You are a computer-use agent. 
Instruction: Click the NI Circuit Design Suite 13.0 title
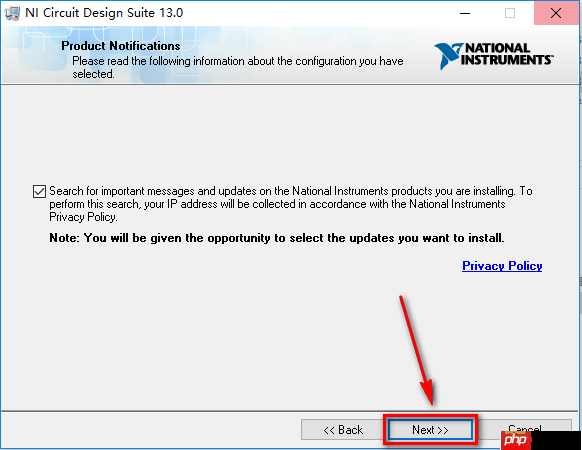[104, 13]
